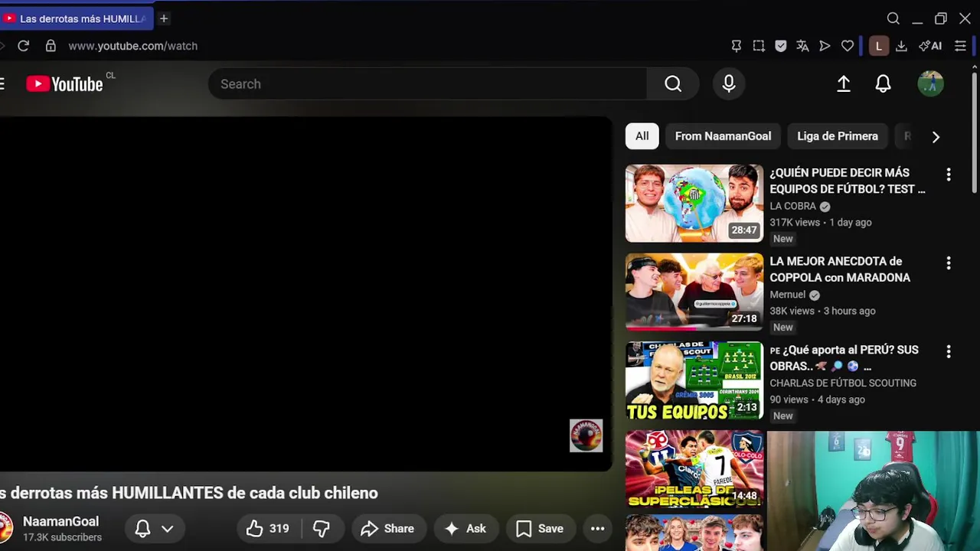Open browser tab search magnifier
Screen dimensions: 980x551
click(x=893, y=18)
